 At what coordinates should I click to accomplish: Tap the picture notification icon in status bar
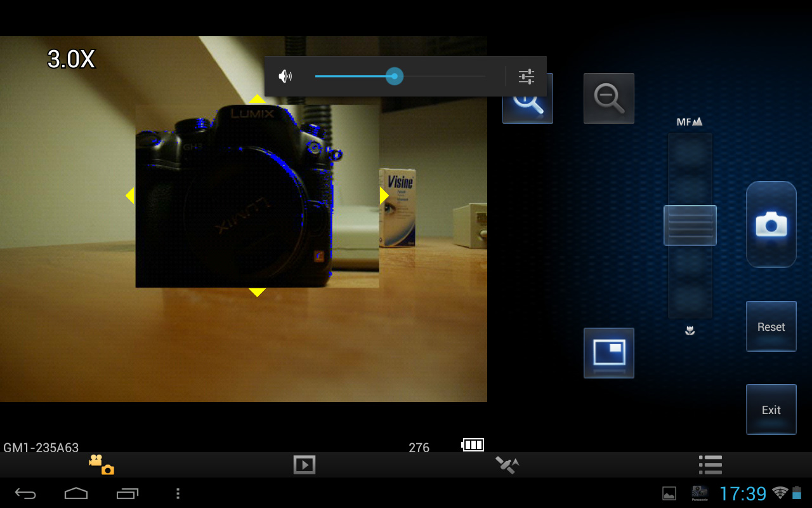pyautogui.click(x=669, y=493)
